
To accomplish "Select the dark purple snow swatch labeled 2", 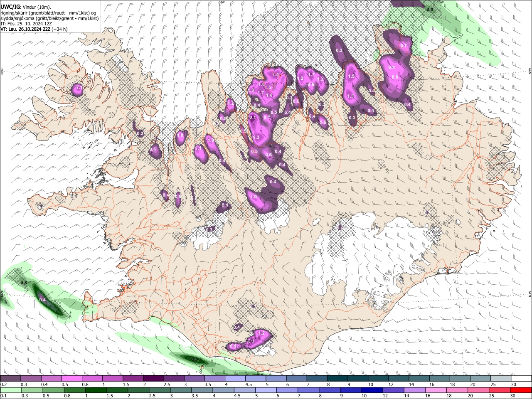I will (x=153, y=379).
